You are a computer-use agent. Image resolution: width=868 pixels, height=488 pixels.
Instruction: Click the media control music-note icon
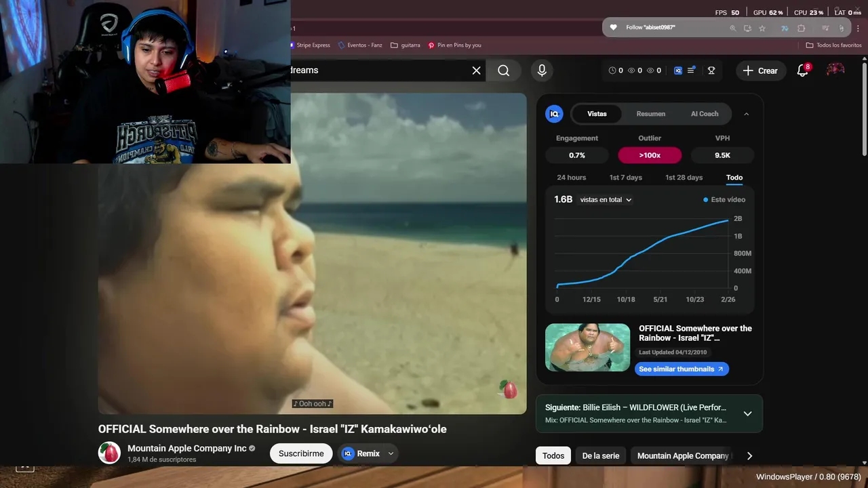(x=825, y=28)
